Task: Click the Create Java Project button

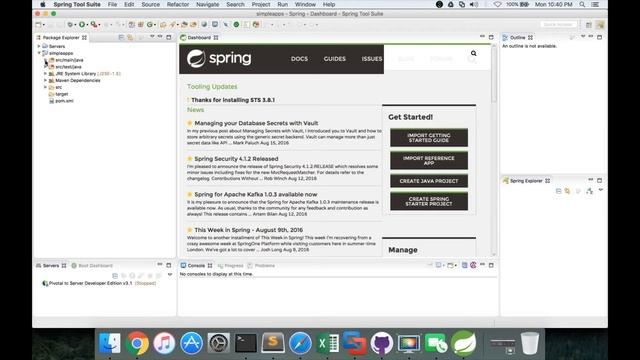Action: point(429,181)
